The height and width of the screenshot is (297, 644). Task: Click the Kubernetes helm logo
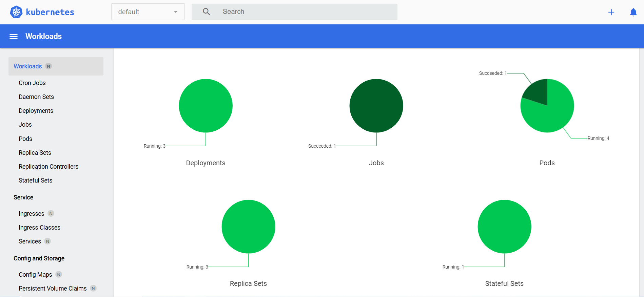pos(16,12)
